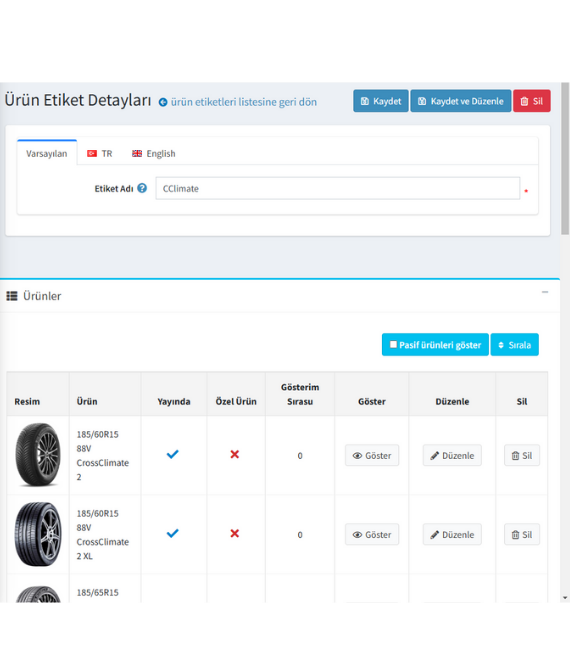Show the first CrossClimate 2 product via Göster
570x650 pixels.
372,455
